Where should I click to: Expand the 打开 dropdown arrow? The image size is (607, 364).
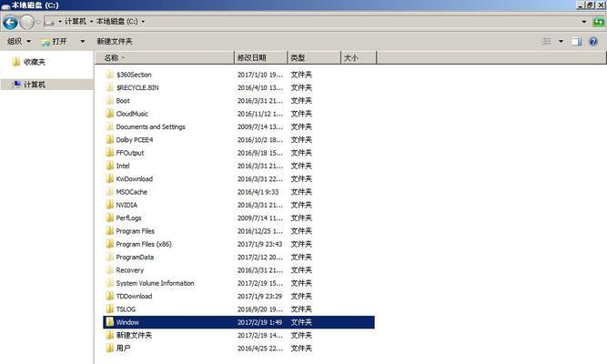coord(83,41)
